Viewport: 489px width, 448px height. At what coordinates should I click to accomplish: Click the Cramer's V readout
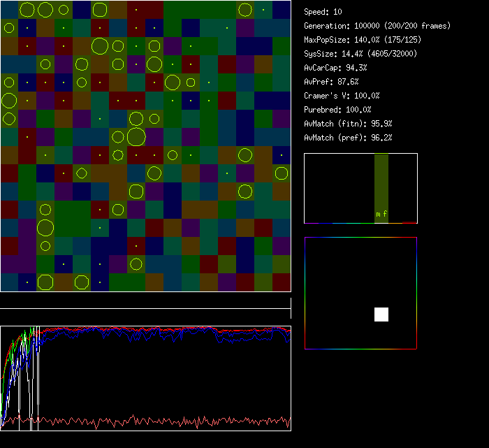(x=342, y=96)
